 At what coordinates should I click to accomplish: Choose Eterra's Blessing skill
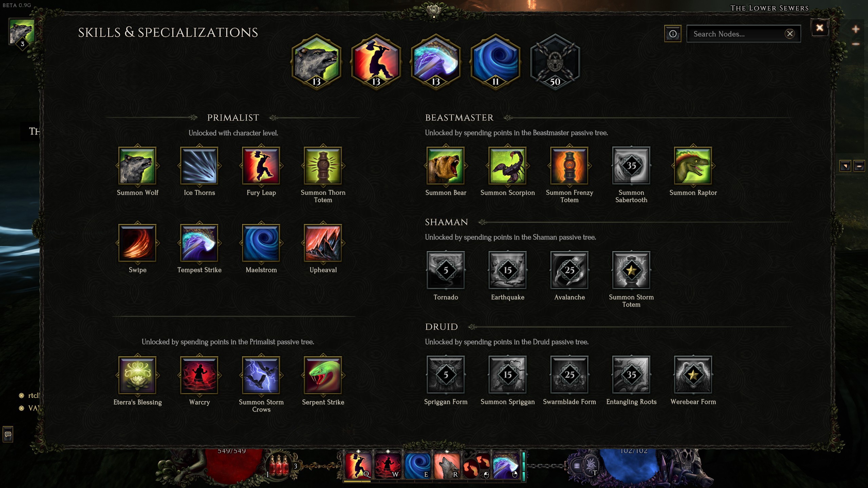point(137,375)
